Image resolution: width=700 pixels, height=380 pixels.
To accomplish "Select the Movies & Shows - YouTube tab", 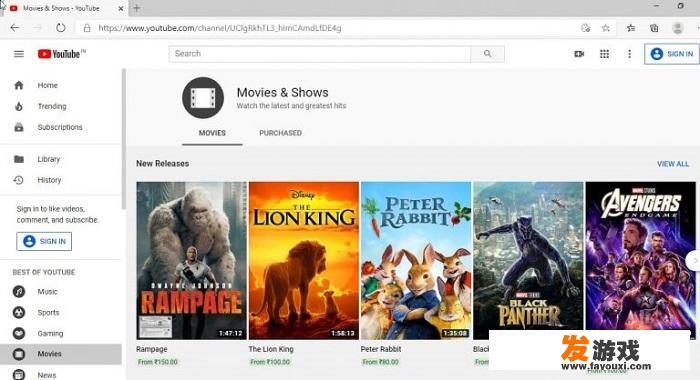I will (65, 8).
